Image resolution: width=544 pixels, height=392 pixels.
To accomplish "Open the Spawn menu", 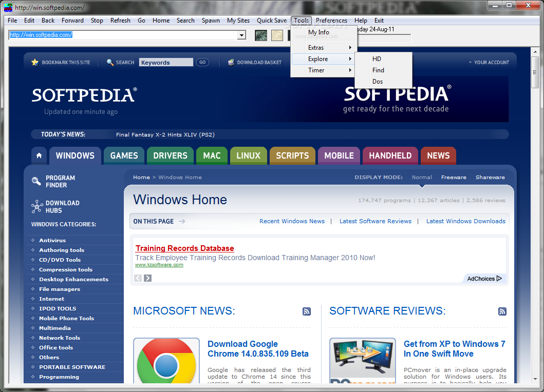I will [211, 21].
